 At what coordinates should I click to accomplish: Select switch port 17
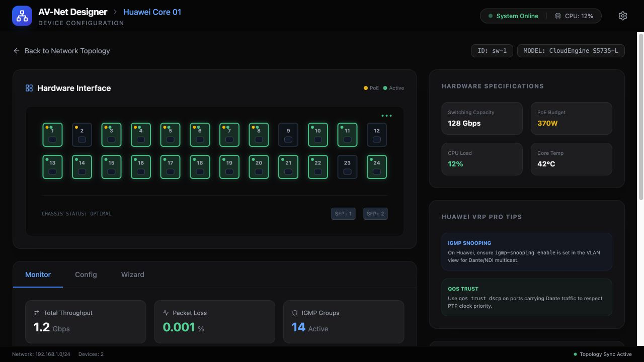(170, 167)
